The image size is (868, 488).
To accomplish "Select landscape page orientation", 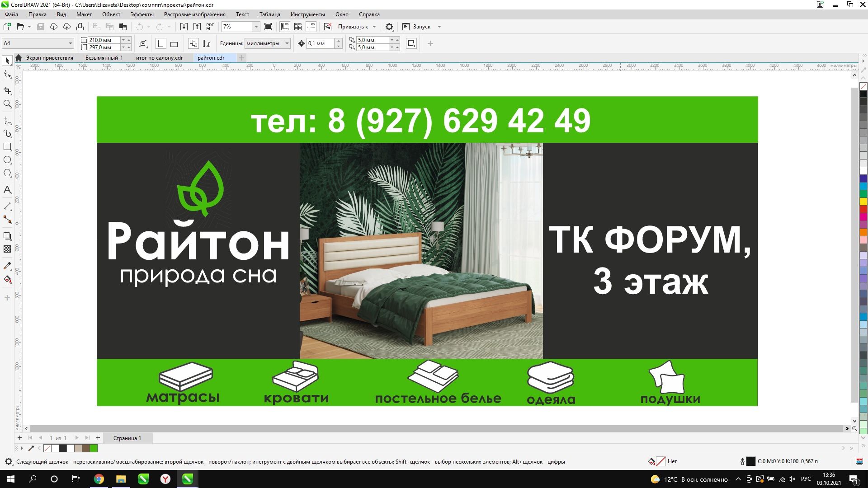I will (x=174, y=43).
